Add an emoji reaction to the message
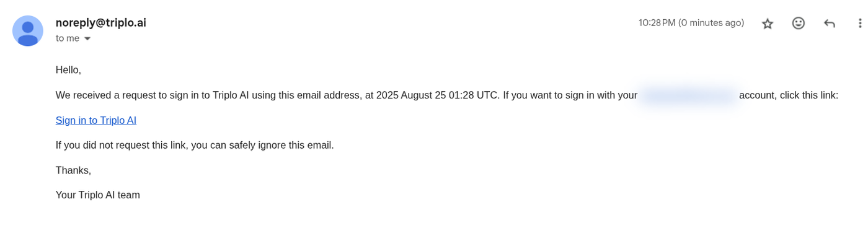The height and width of the screenshot is (228, 868). [799, 23]
